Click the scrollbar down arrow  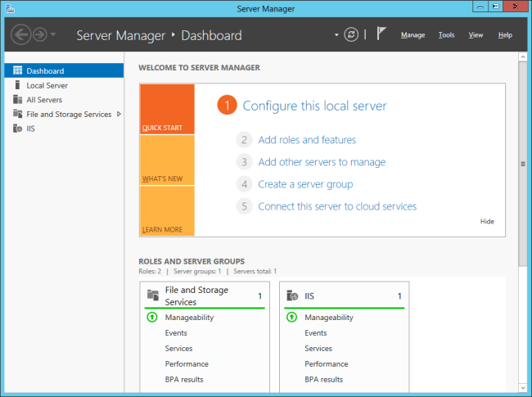click(x=523, y=387)
